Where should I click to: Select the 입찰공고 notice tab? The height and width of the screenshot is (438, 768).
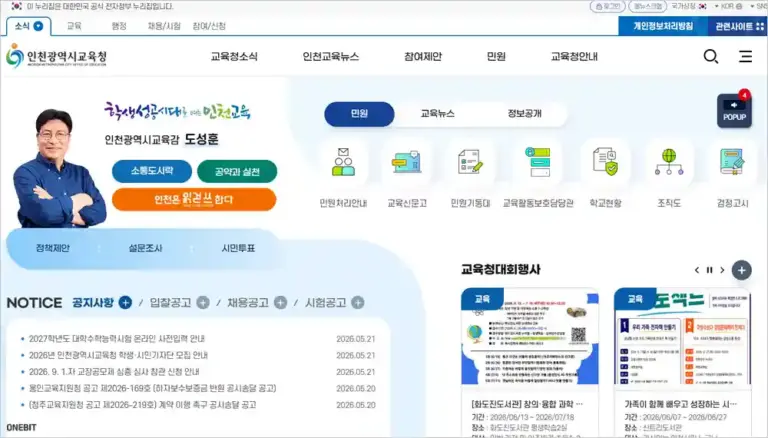170,303
